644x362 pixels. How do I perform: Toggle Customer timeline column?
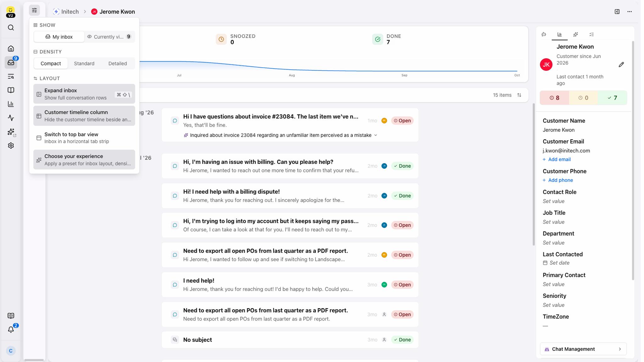84,116
